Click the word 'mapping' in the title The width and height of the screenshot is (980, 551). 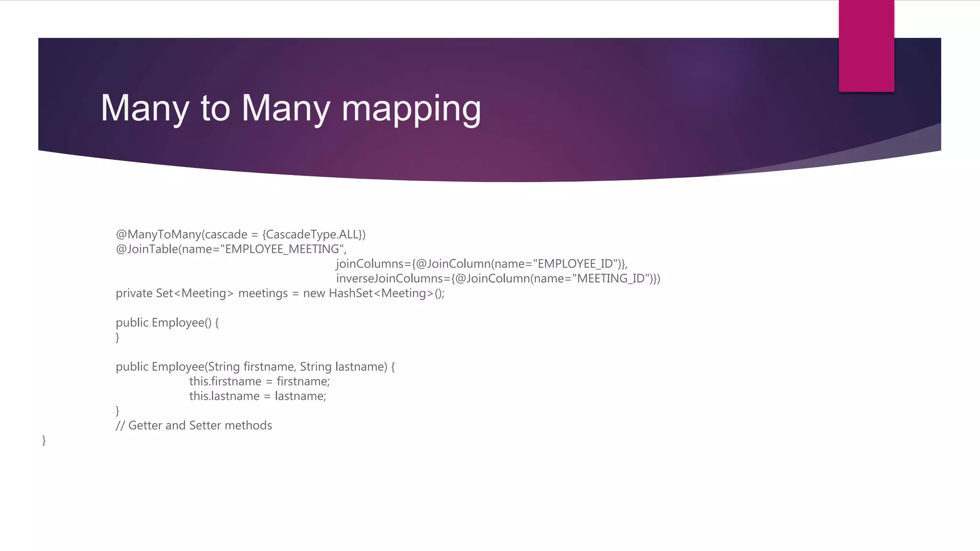click(x=411, y=109)
